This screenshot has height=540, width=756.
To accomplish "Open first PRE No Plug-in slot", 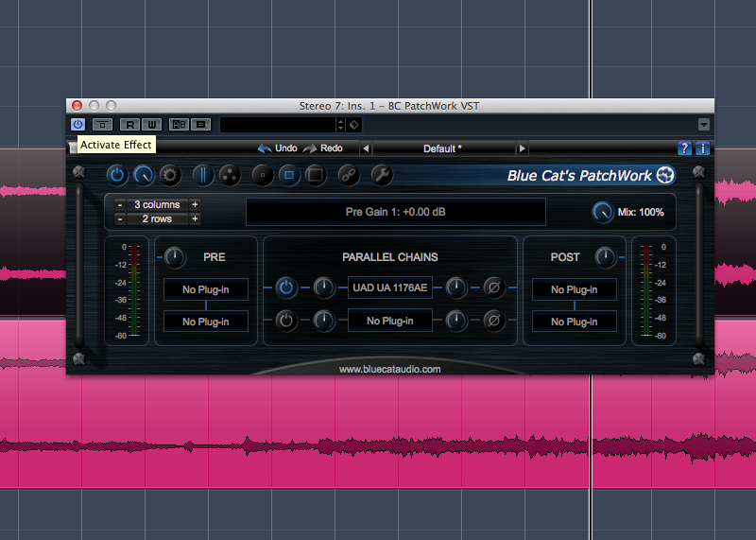I will click(206, 289).
